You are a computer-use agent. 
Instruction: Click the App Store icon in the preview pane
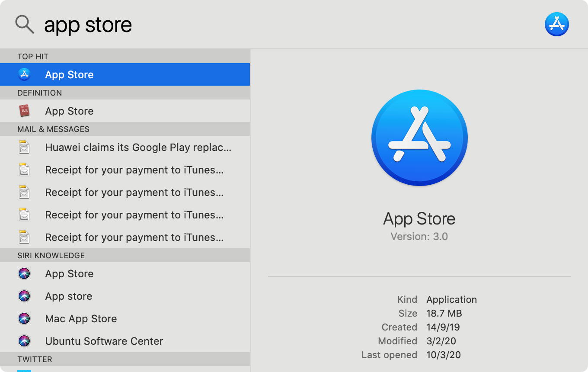(419, 138)
